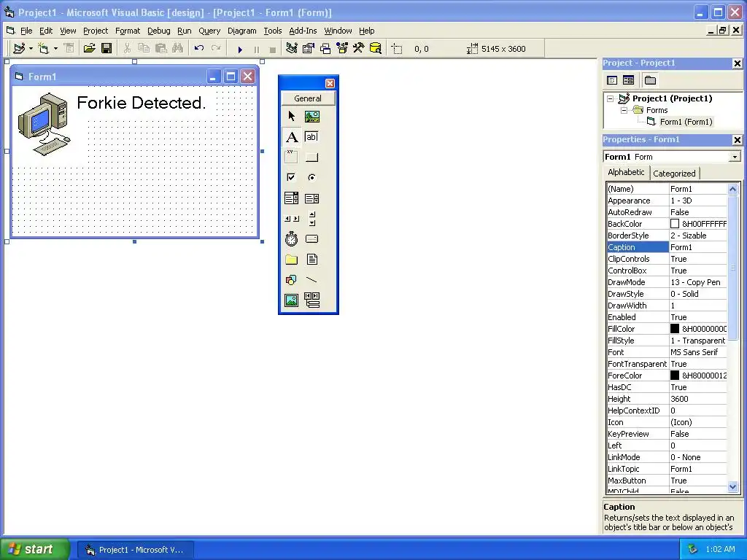The height and width of the screenshot is (560, 747).
Task: Select the Line control in the toolbox
Action: pos(311,280)
